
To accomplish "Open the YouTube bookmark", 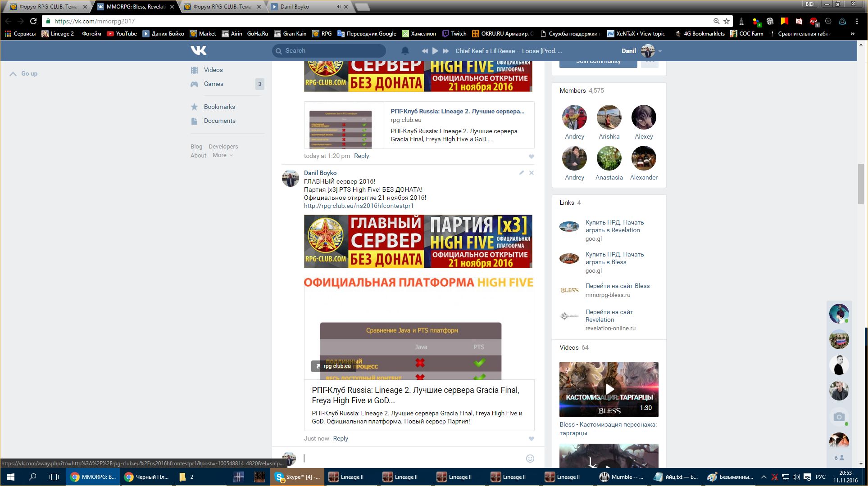I will tap(122, 34).
